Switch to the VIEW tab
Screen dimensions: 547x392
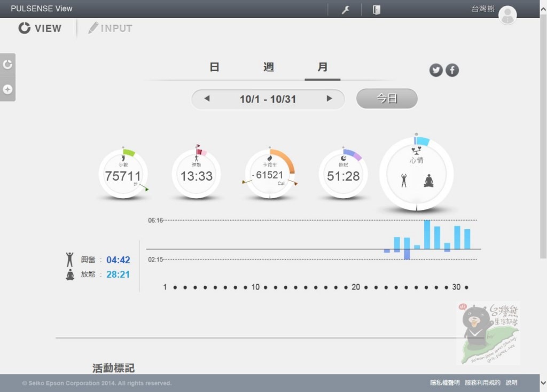tap(40, 28)
